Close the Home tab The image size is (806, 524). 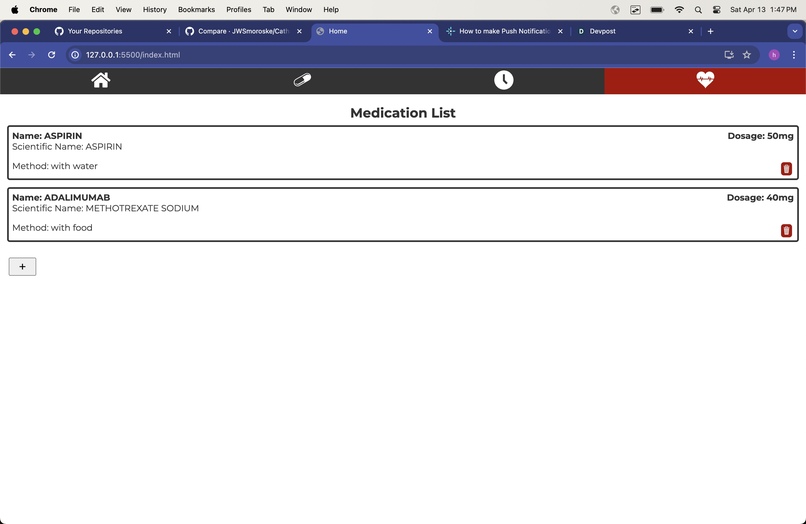[x=430, y=31]
